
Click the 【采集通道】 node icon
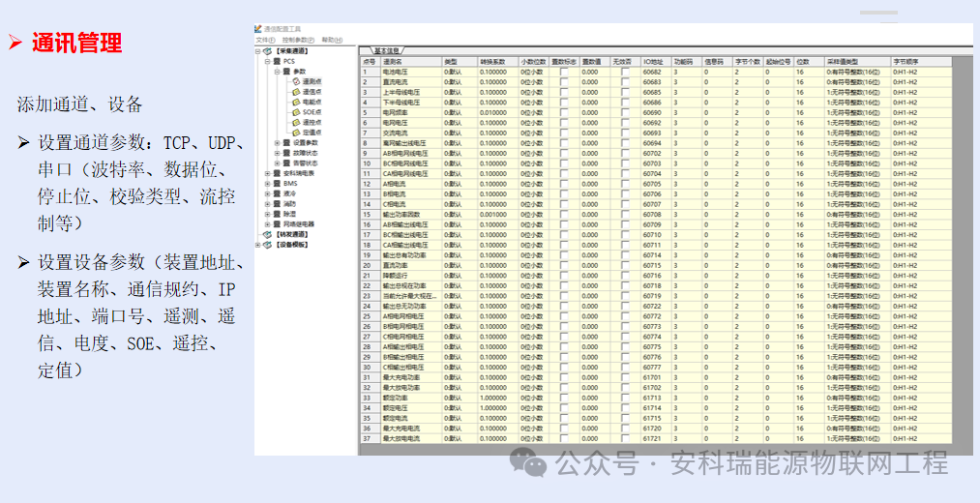(268, 51)
